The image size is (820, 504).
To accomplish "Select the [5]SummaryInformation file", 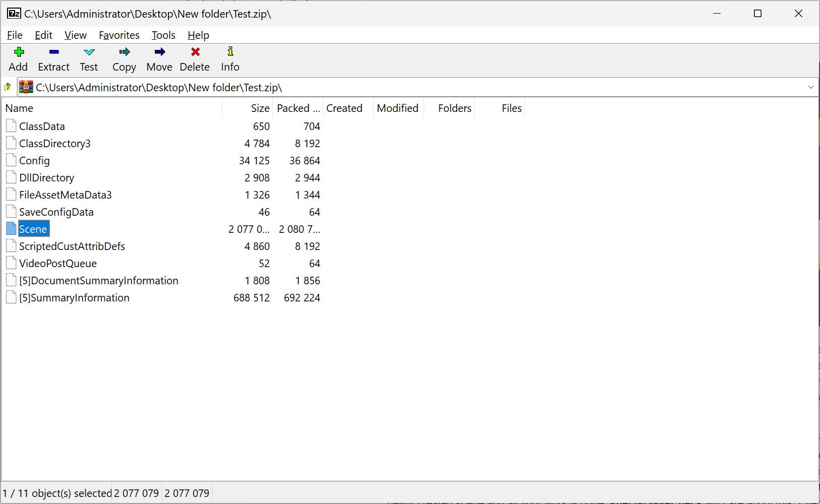I will pos(74,298).
